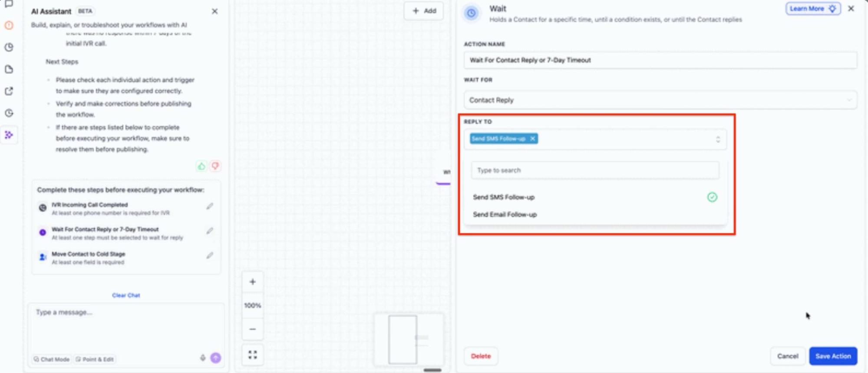This screenshot has height=373, width=868.
Task: Click the Type to search field
Action: [594, 170]
